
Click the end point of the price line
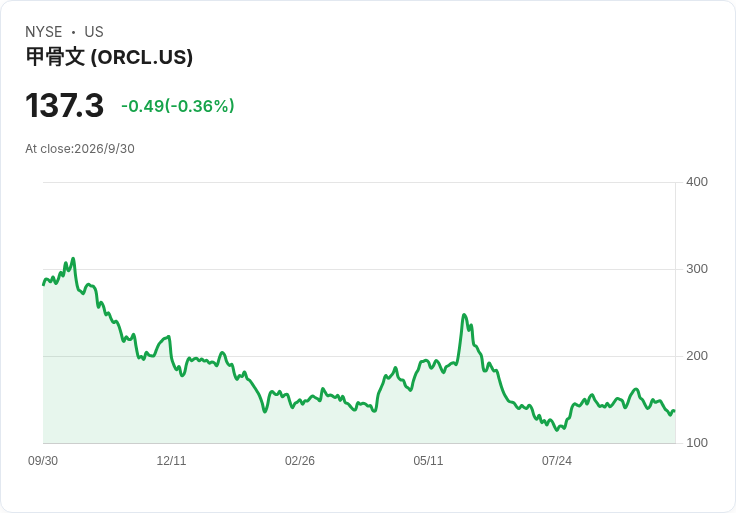675,411
